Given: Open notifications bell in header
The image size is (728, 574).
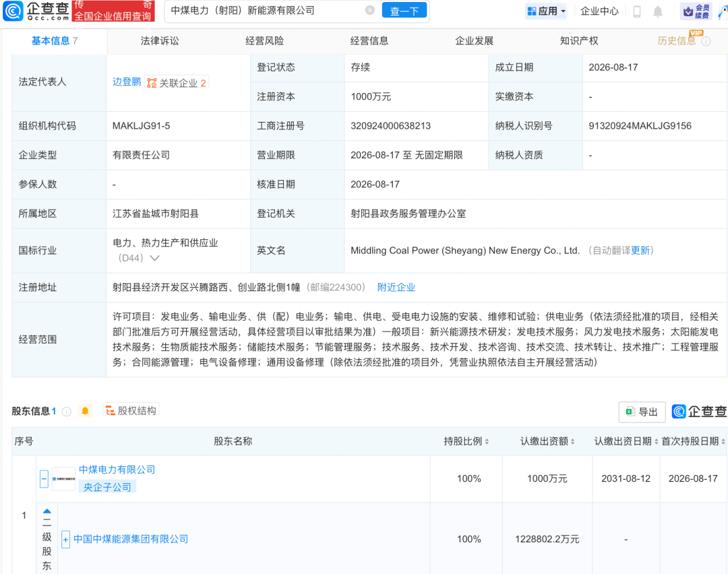Looking at the screenshot, I should [657, 11].
